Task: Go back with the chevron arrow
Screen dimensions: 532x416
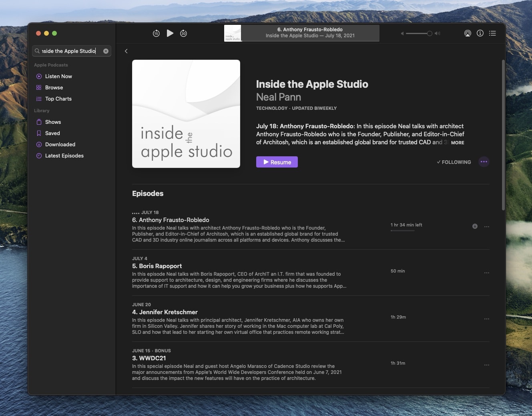Action: [x=126, y=51]
